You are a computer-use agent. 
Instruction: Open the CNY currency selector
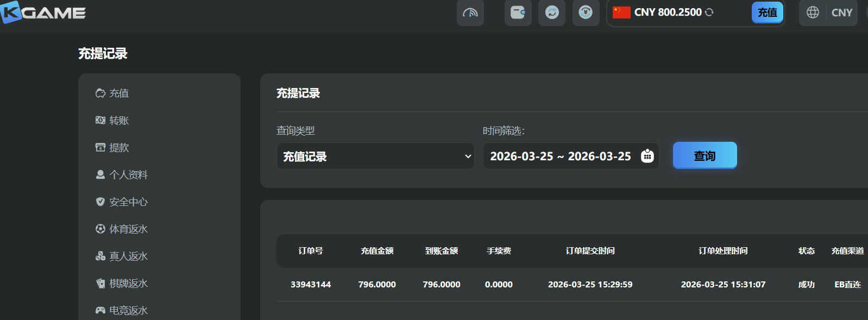(x=841, y=12)
